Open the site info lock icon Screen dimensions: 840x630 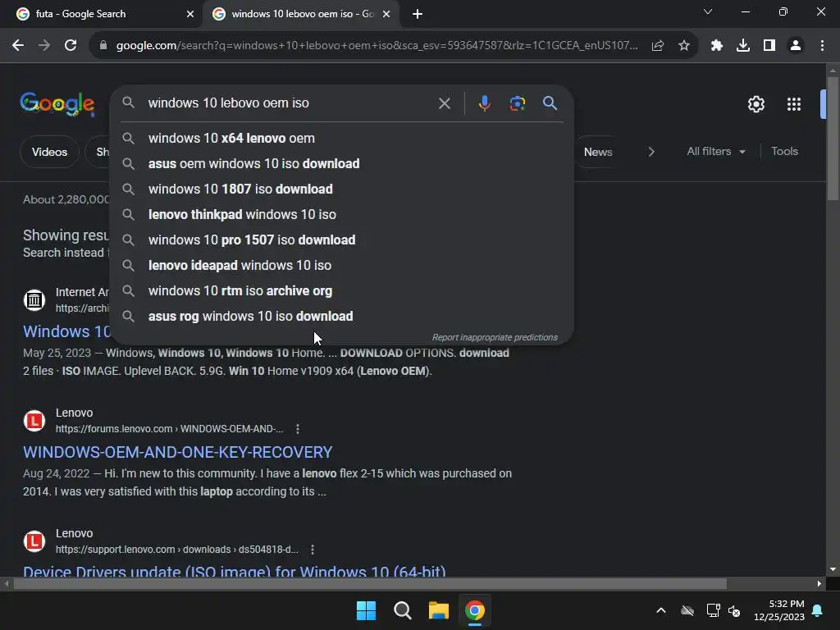click(103, 46)
